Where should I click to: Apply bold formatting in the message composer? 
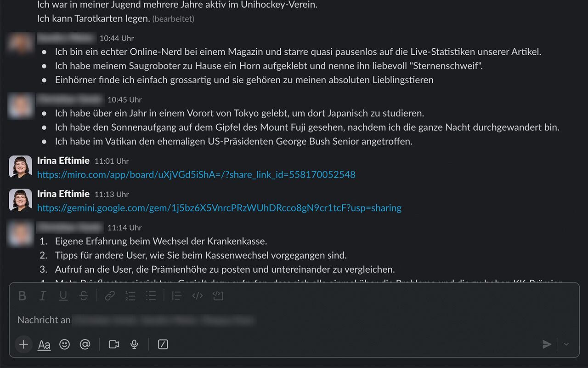[22, 296]
